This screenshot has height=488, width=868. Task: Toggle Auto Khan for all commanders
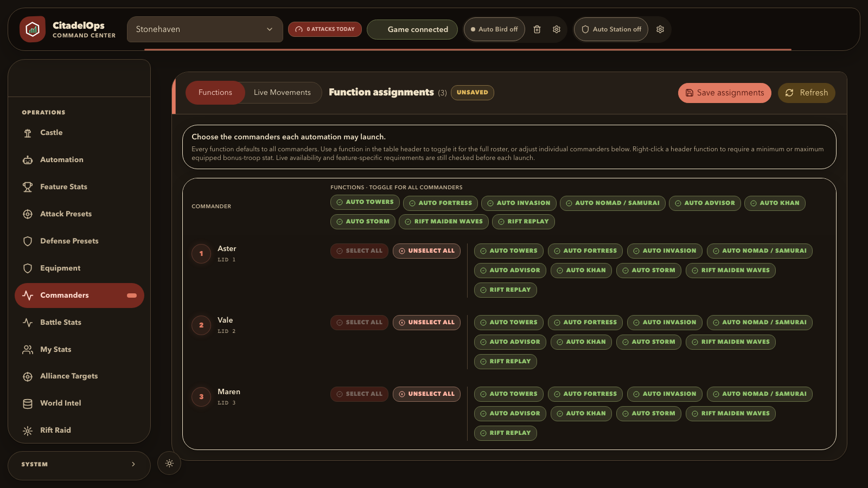(775, 203)
